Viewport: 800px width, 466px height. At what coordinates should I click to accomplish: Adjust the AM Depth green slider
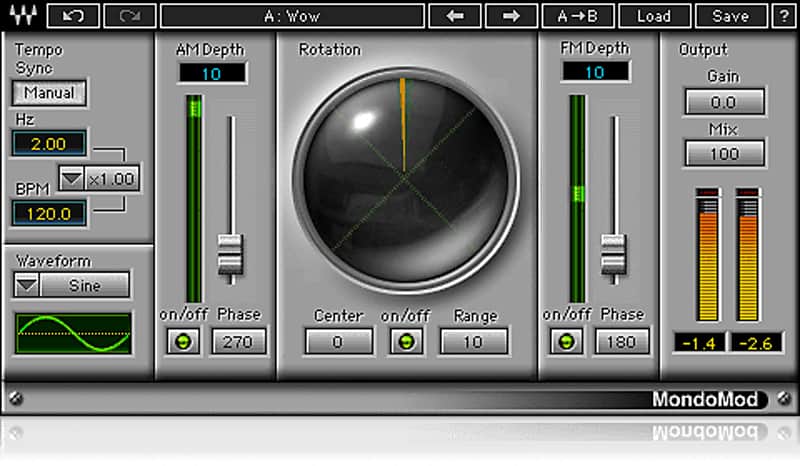(x=194, y=198)
